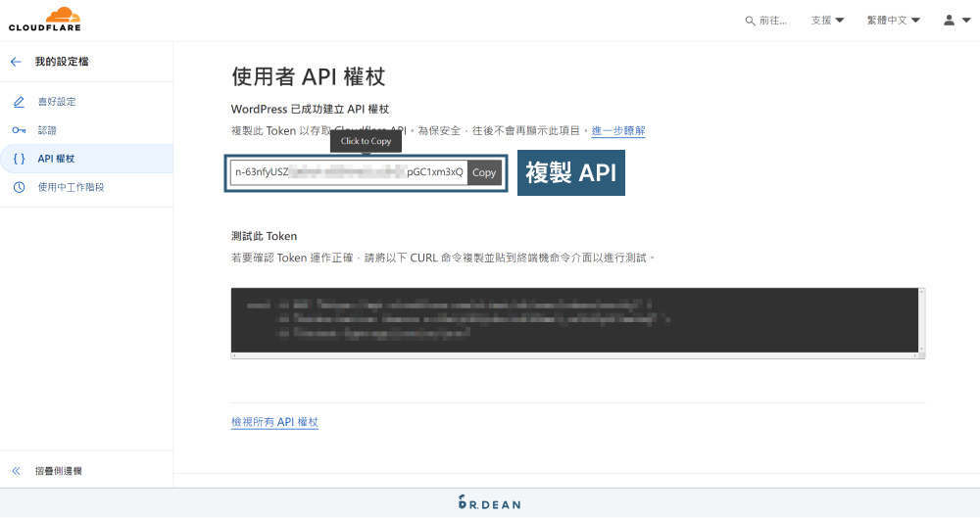The width and height of the screenshot is (980, 518).
Task: Open the 進一步瞭解 learn more link
Action: [x=618, y=130]
